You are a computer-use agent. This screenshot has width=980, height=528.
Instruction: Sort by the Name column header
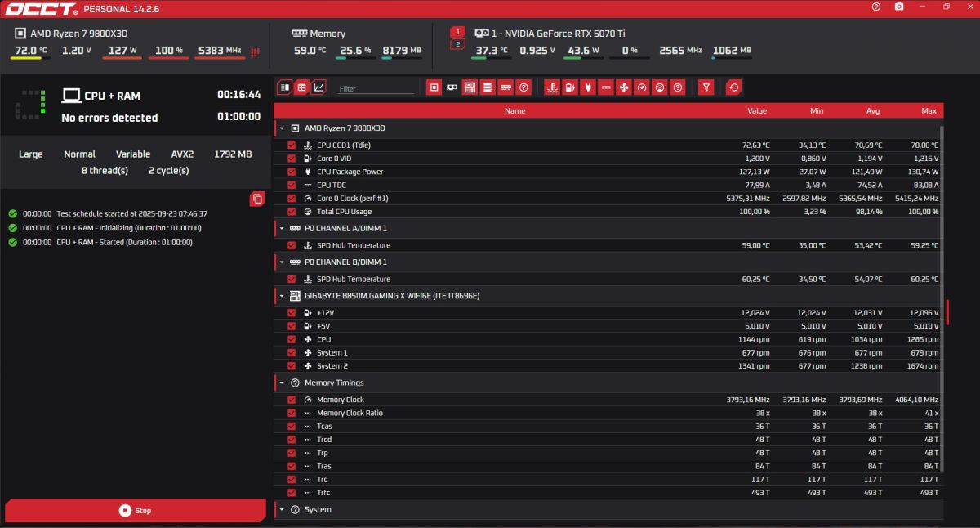[514, 110]
